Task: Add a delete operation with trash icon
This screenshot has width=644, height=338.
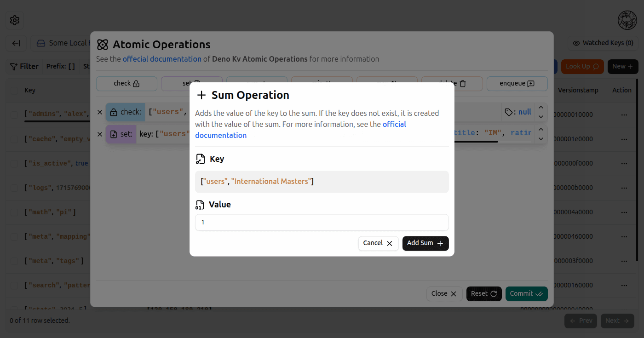Action: coord(452,84)
